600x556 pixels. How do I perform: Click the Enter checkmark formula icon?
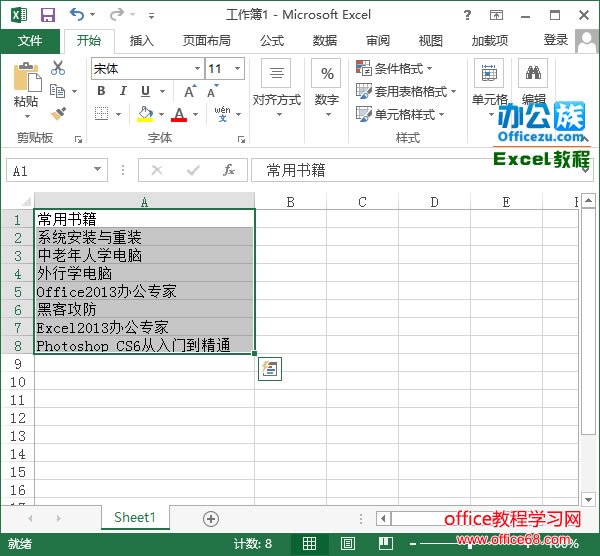193,170
